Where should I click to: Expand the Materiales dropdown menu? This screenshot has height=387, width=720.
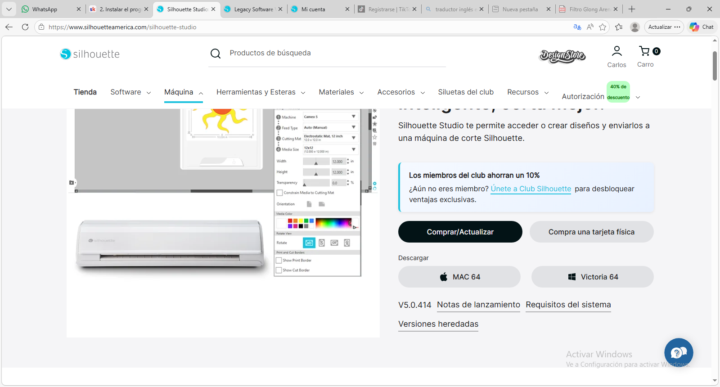coord(341,92)
